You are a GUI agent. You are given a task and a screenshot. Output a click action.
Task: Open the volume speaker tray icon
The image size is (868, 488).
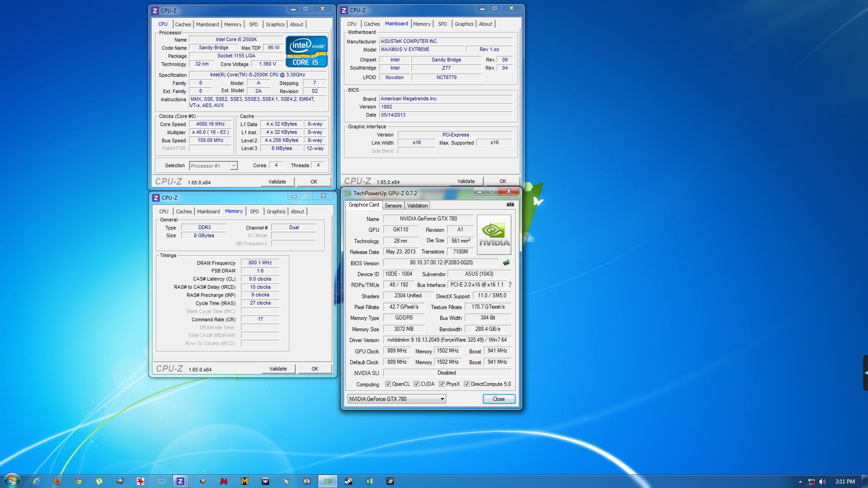(x=822, y=482)
